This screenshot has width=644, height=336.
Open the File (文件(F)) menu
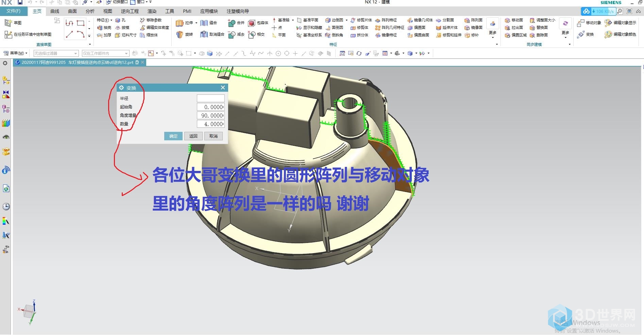[13, 11]
